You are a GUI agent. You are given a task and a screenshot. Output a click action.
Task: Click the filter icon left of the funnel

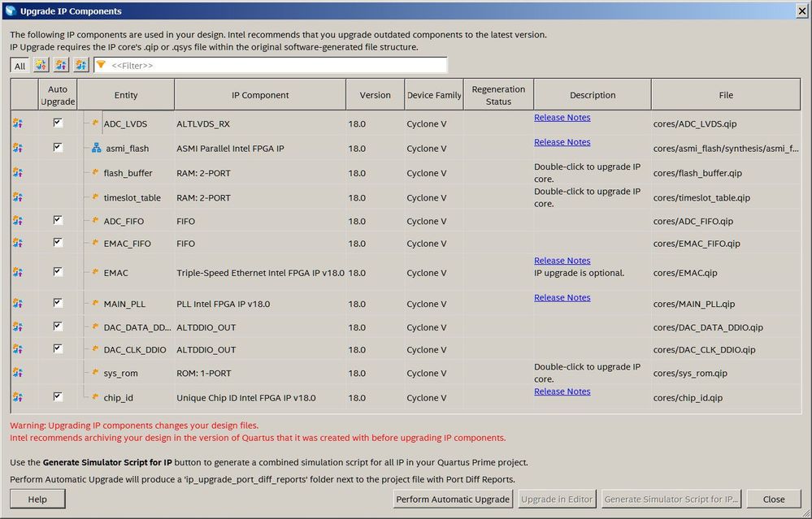pos(81,66)
